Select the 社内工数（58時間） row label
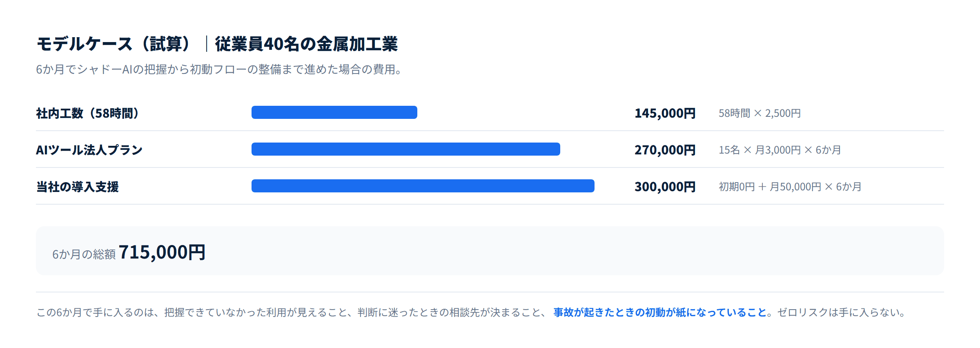This screenshot has height=348, width=980. click(x=88, y=113)
